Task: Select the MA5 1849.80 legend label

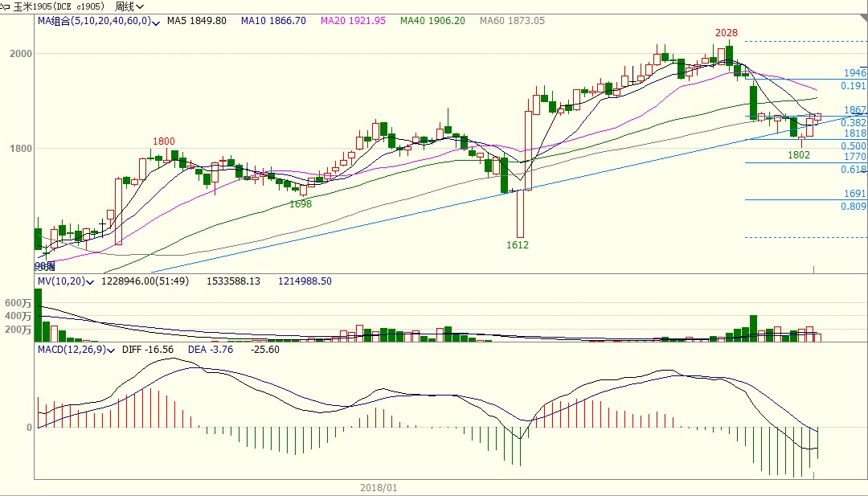Action: 196,21
